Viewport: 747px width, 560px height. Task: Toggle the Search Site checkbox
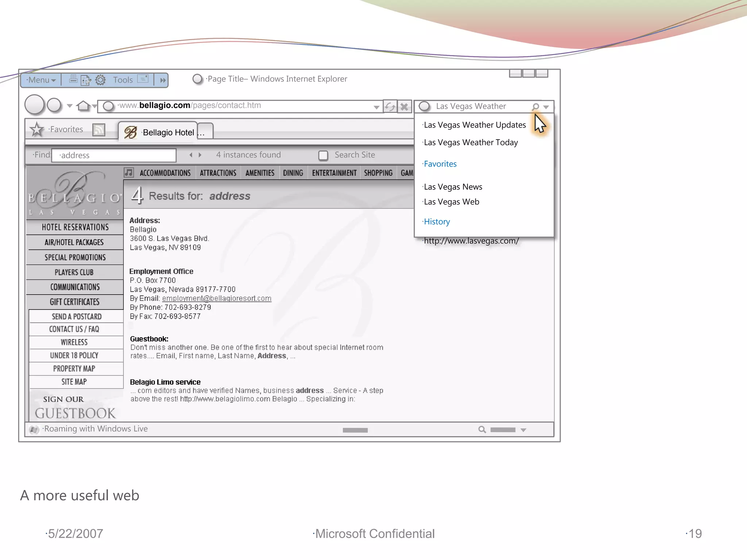tap(323, 155)
